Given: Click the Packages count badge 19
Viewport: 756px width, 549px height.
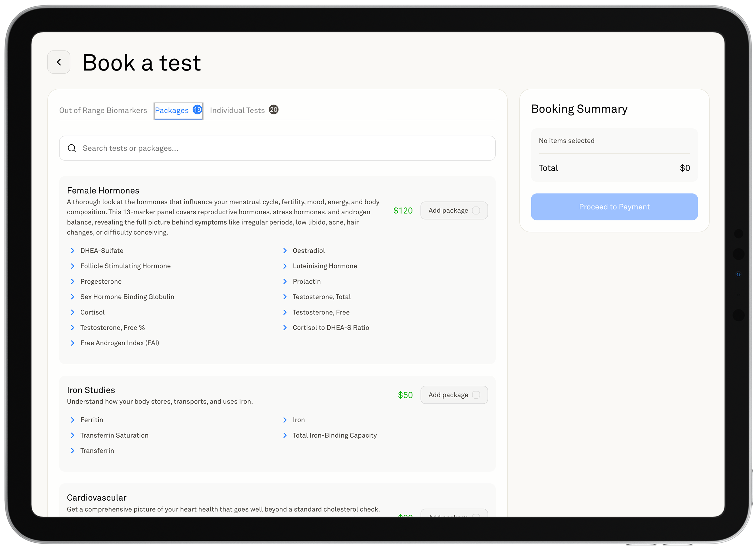Looking at the screenshot, I should tap(197, 109).
